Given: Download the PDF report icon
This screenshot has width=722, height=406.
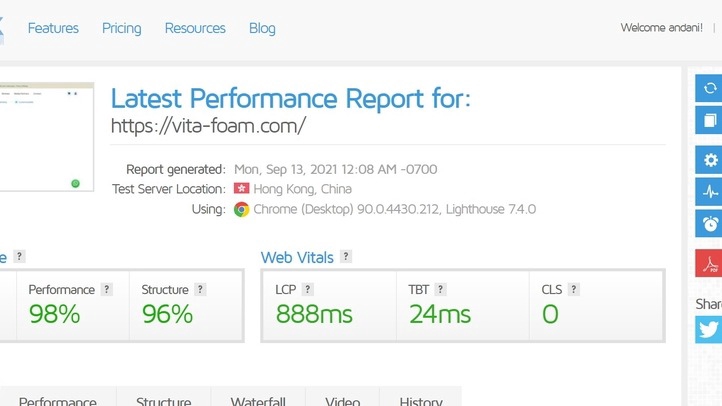Looking at the screenshot, I should click(709, 263).
